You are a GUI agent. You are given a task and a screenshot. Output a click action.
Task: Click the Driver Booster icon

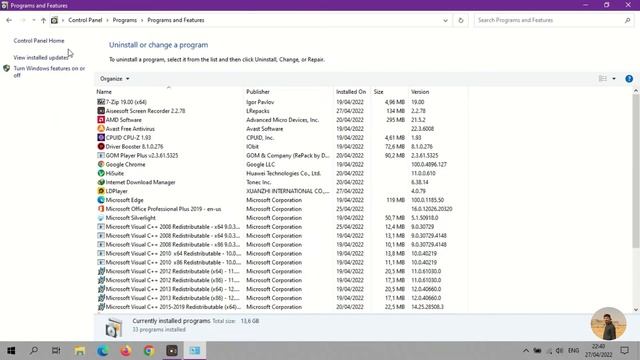click(x=101, y=146)
